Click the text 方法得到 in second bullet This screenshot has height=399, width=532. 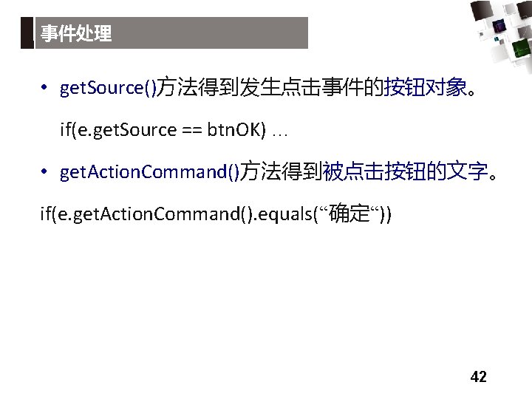[x=281, y=171]
